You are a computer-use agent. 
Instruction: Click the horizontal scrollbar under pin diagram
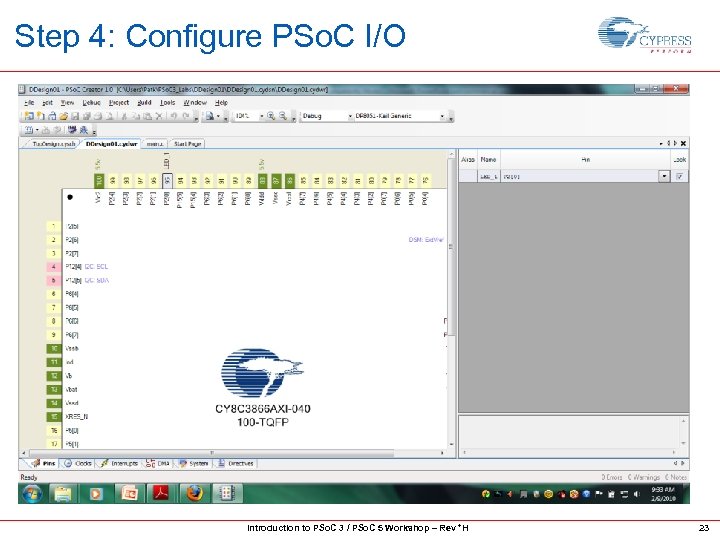click(x=211, y=453)
